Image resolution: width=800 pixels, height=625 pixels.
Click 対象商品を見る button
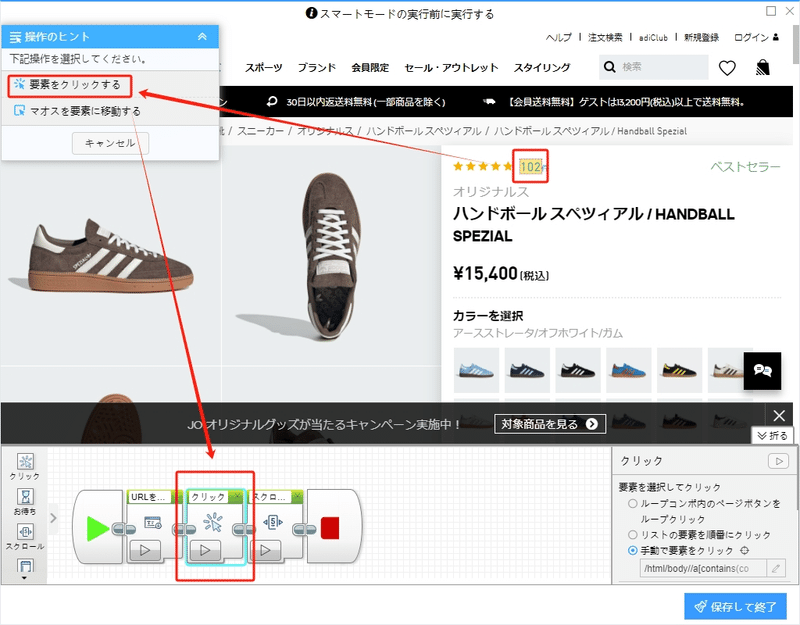click(x=550, y=424)
